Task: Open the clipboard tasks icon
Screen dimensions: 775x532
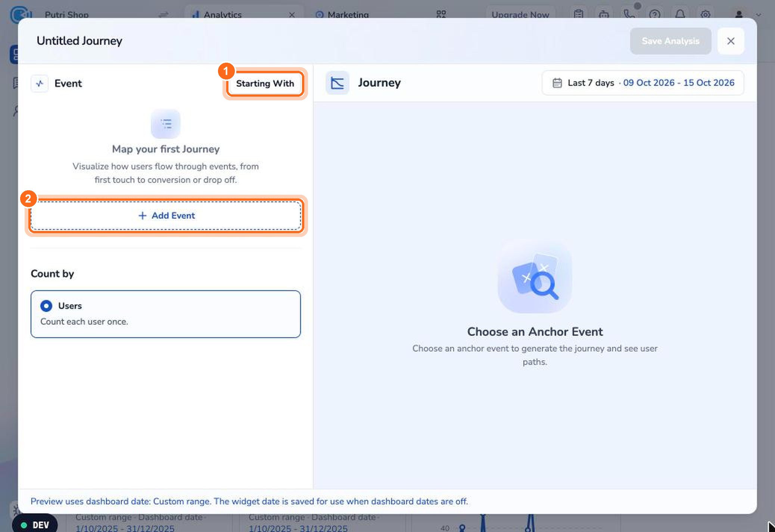Action: tap(579, 15)
